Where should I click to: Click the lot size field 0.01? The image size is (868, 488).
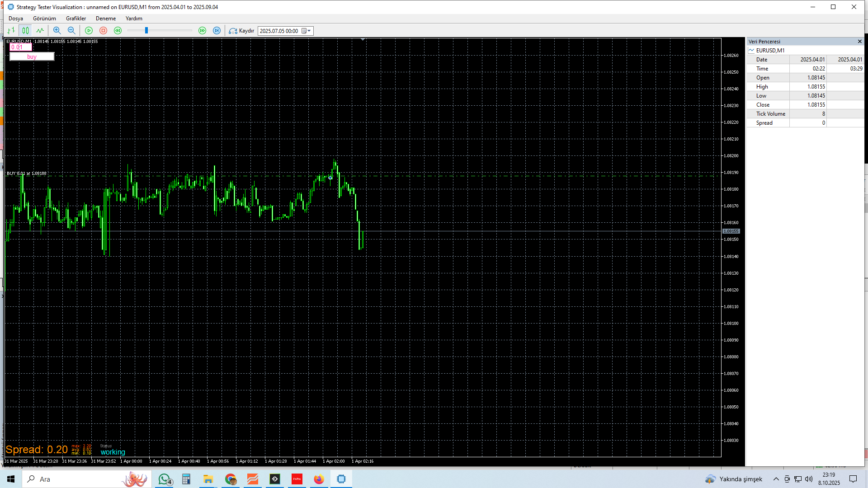pos(21,47)
